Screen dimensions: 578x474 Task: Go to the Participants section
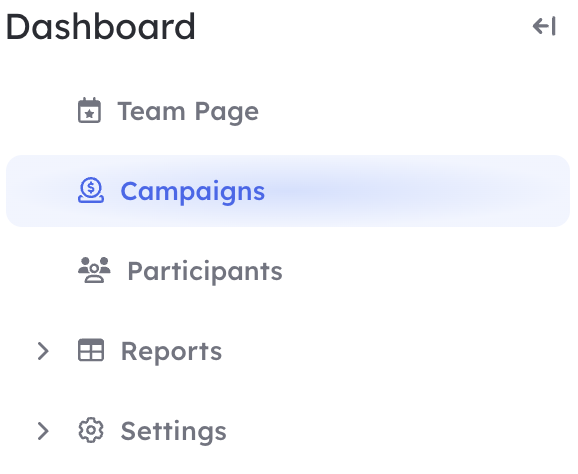(x=205, y=272)
